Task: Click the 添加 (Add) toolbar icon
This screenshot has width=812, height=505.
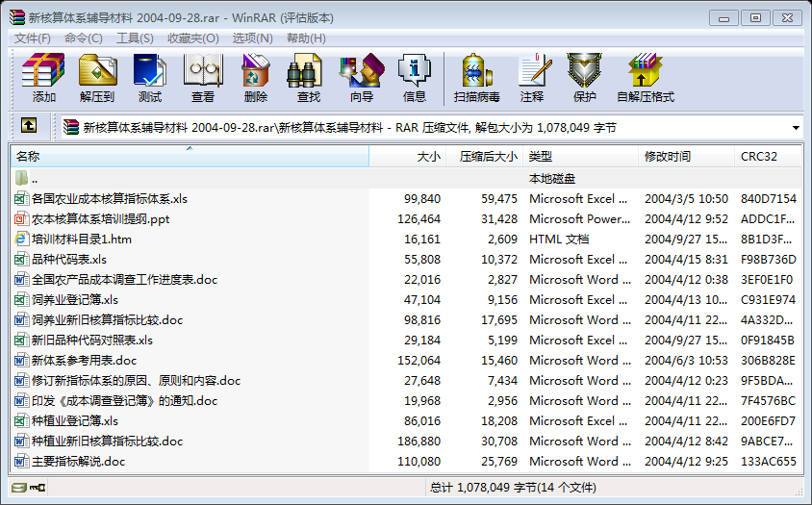Action: [x=43, y=70]
